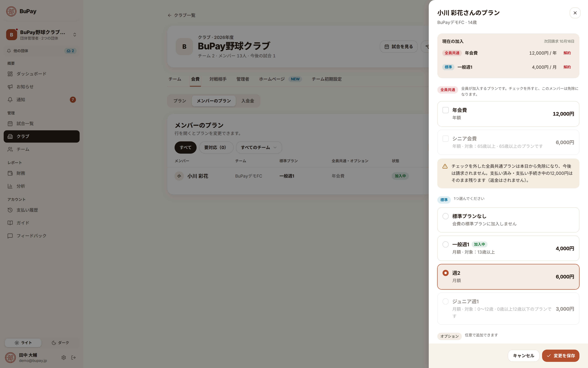Click the 田中 大輔 user avatar
The width and height of the screenshot is (588, 368).
[x=10, y=358]
